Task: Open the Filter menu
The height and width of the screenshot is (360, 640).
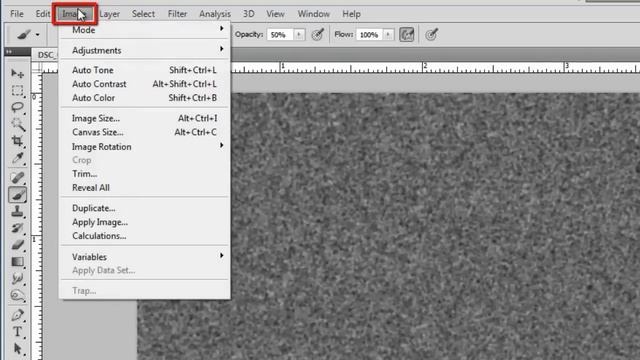Action: (x=177, y=14)
